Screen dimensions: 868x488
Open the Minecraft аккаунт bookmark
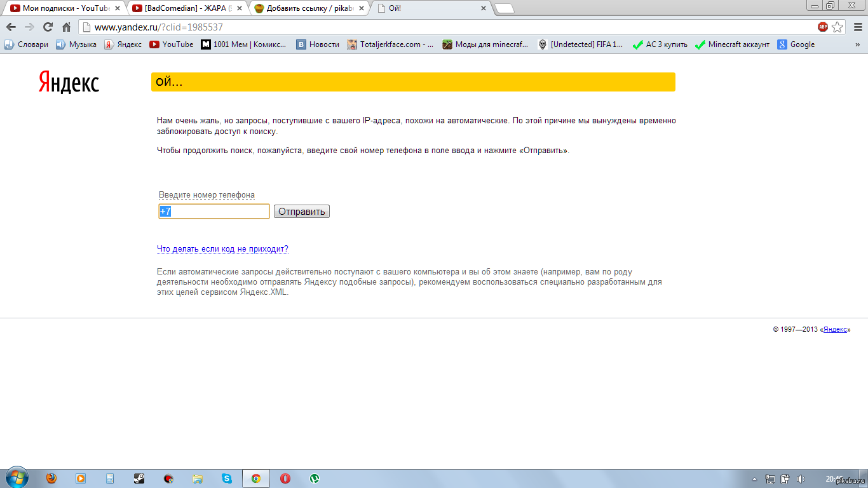[x=733, y=44]
